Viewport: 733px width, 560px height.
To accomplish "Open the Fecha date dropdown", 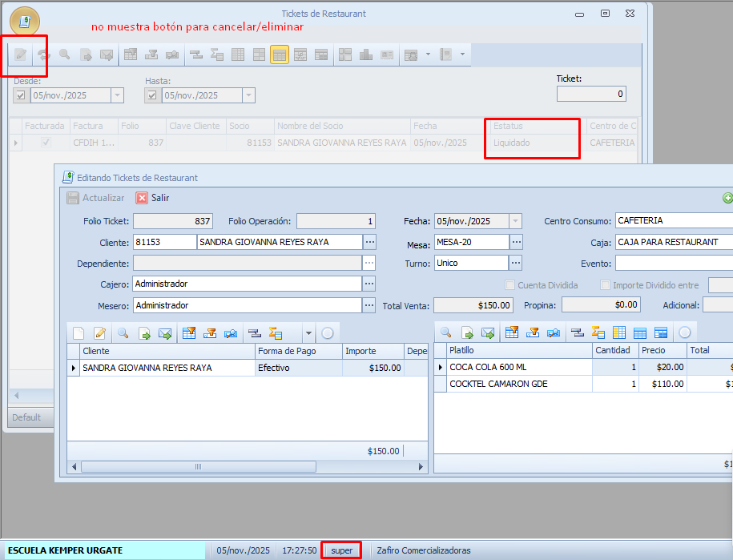I will (515, 221).
